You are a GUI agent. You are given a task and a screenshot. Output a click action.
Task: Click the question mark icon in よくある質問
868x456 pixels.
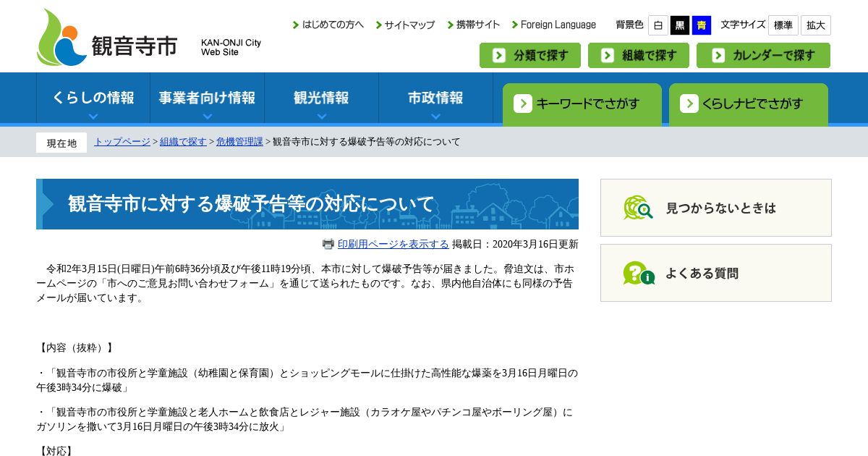638,273
